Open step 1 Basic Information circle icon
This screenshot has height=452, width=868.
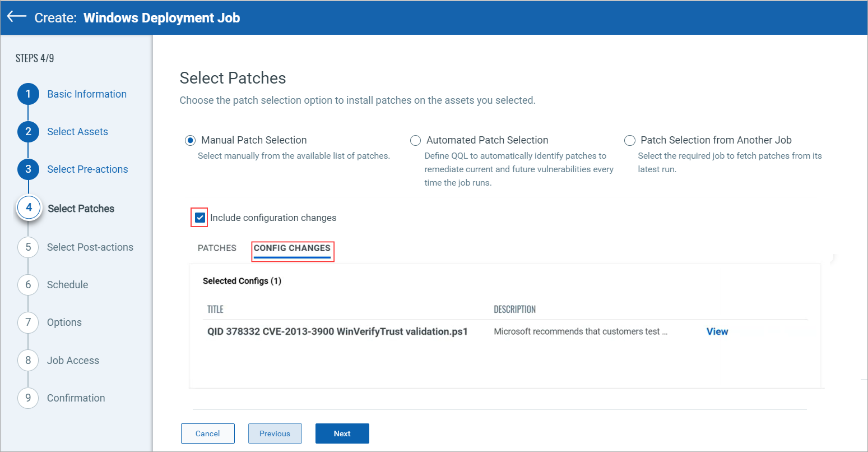click(x=28, y=94)
